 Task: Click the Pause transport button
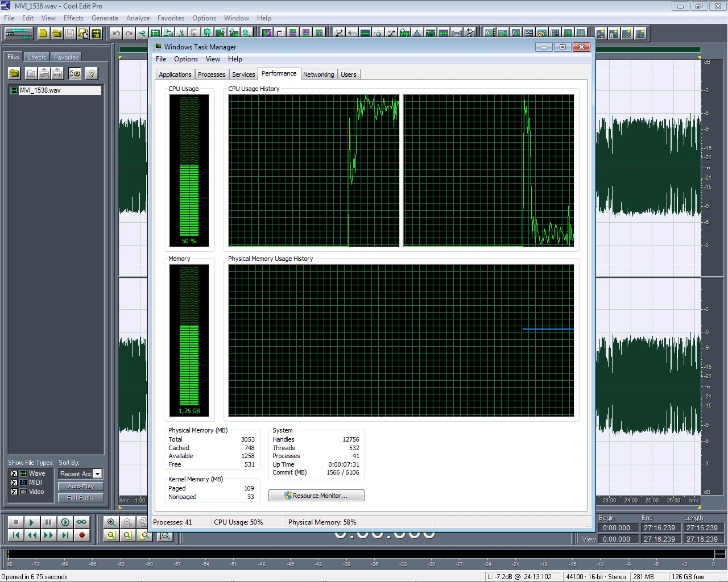coord(48,522)
